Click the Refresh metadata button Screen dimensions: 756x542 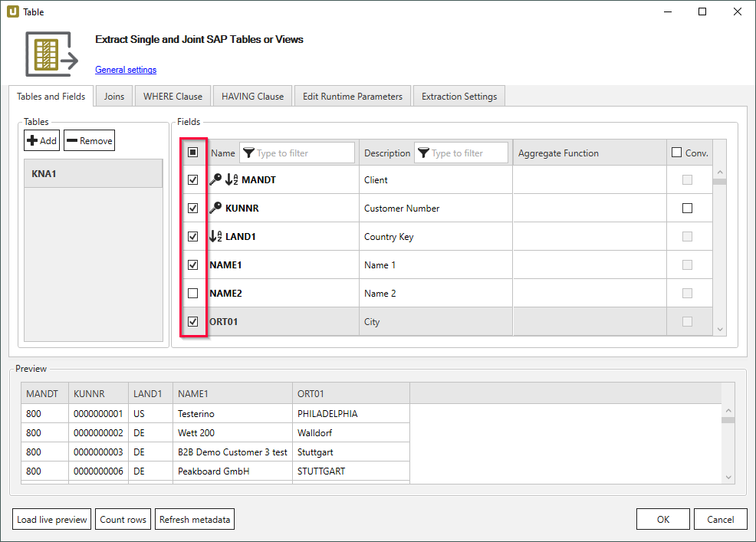tap(195, 519)
